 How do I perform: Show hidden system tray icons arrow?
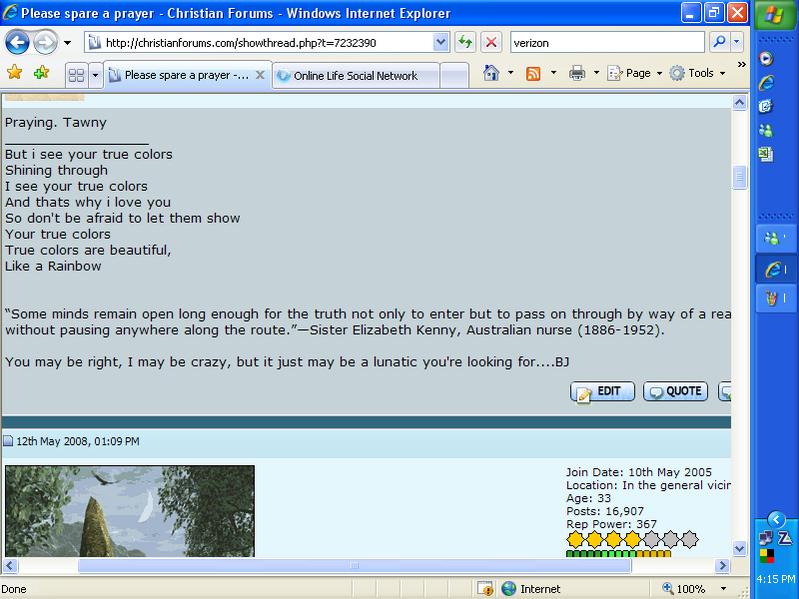pos(776,520)
